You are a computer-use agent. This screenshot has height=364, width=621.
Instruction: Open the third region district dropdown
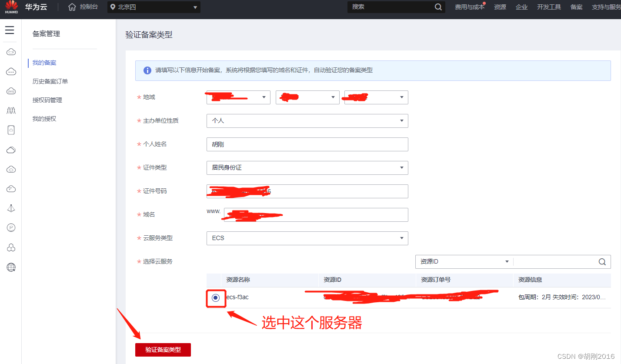click(376, 97)
